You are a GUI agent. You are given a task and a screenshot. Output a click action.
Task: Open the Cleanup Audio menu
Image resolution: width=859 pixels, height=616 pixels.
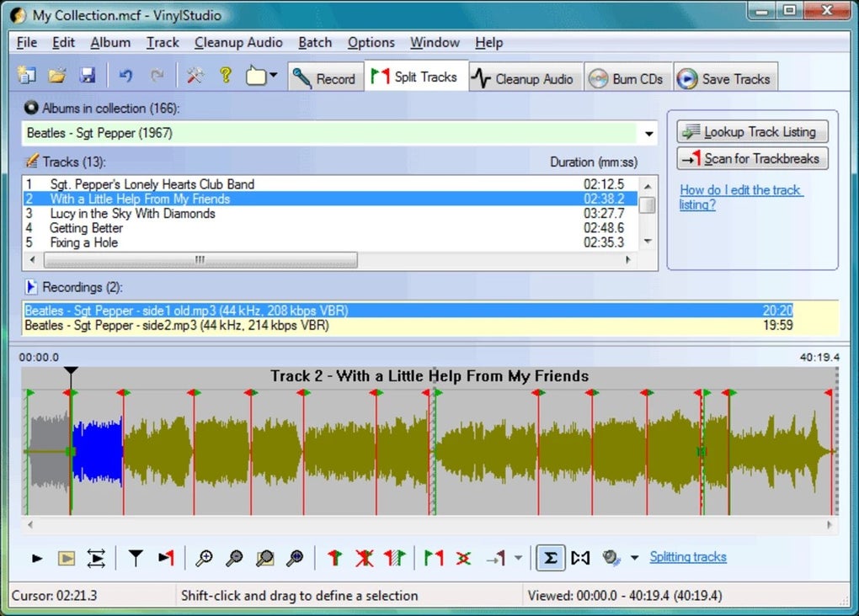point(238,42)
